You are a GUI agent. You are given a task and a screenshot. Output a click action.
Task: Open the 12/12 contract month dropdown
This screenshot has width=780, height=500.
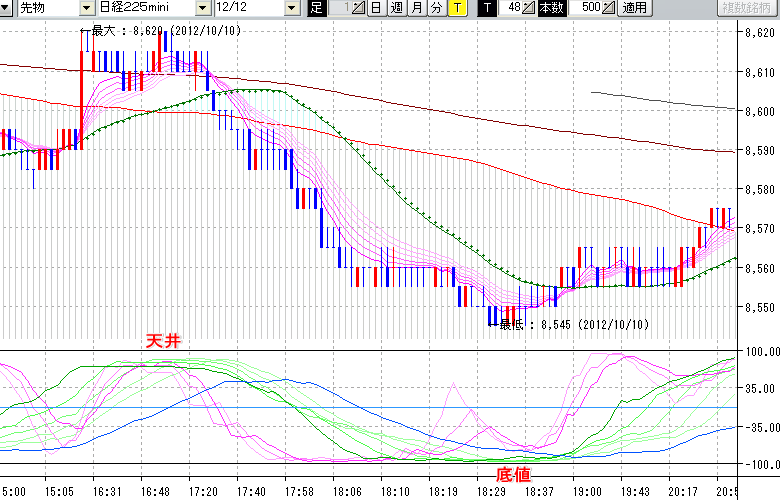click(x=291, y=8)
